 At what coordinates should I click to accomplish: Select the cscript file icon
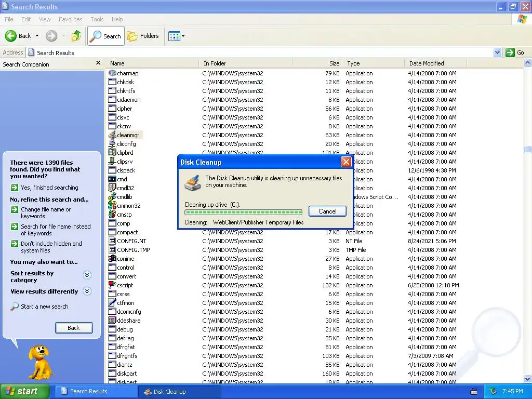point(112,285)
